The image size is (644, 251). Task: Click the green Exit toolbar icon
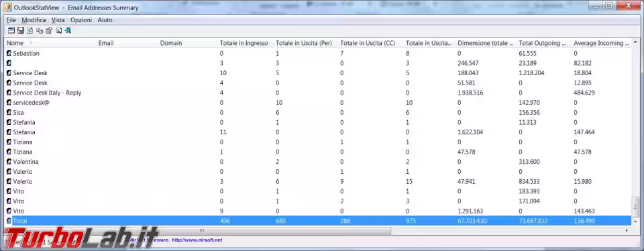coord(68,30)
